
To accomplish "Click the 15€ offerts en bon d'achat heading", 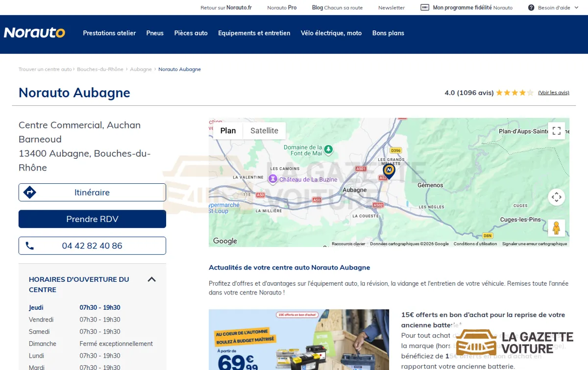I will pos(483,320).
